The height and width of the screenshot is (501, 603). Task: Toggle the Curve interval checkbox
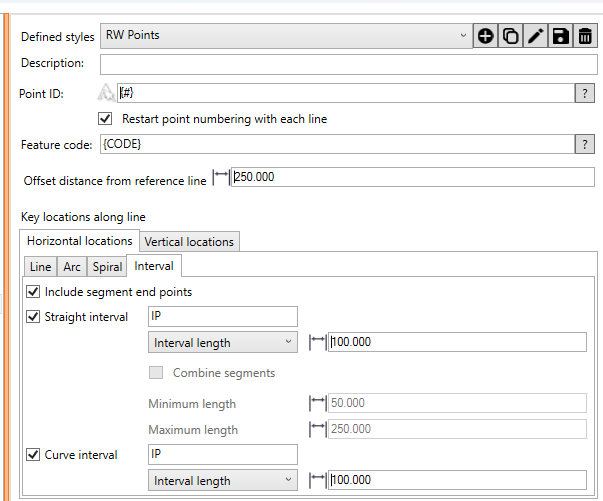[x=35, y=455]
